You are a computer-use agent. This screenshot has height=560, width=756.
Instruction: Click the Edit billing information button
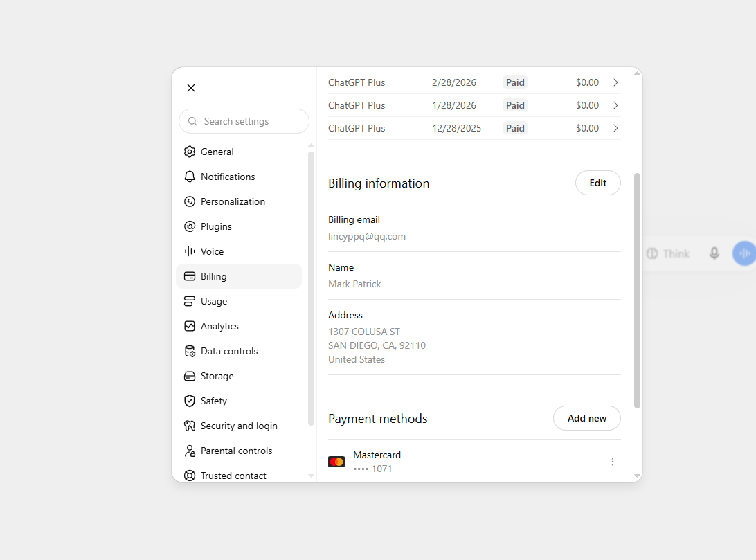coord(598,183)
